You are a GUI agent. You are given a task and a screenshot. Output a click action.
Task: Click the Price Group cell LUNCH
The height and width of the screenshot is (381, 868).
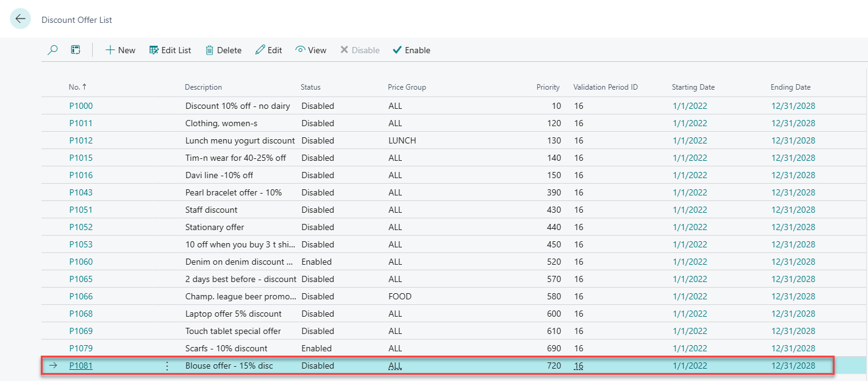coord(402,140)
